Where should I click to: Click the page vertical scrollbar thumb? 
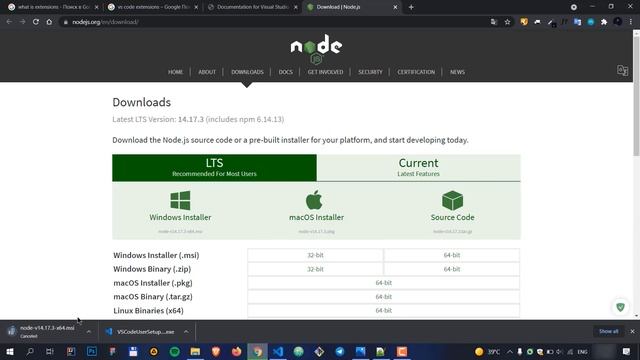click(x=636, y=96)
